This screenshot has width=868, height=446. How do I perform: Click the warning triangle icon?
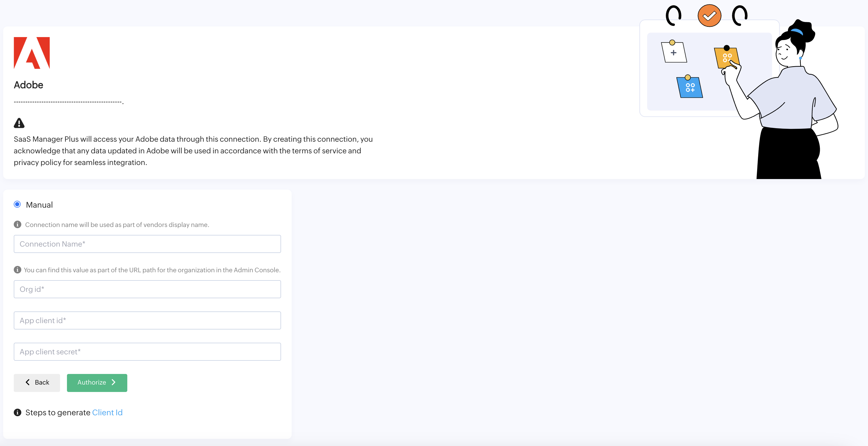[19, 123]
